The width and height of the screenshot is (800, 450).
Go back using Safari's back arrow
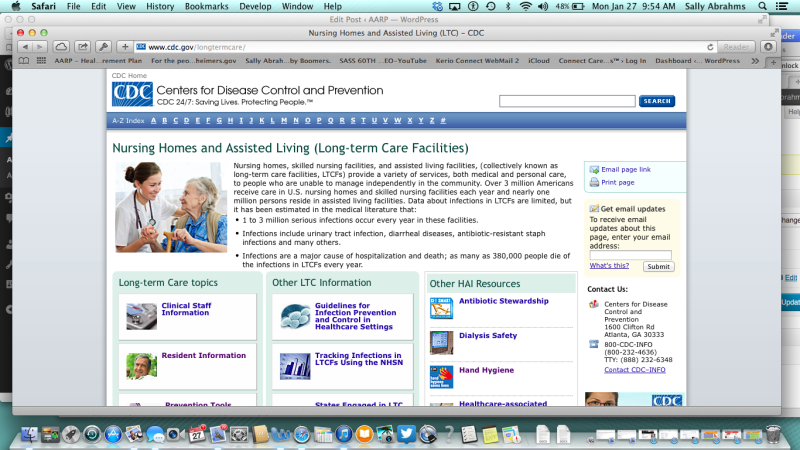25,47
